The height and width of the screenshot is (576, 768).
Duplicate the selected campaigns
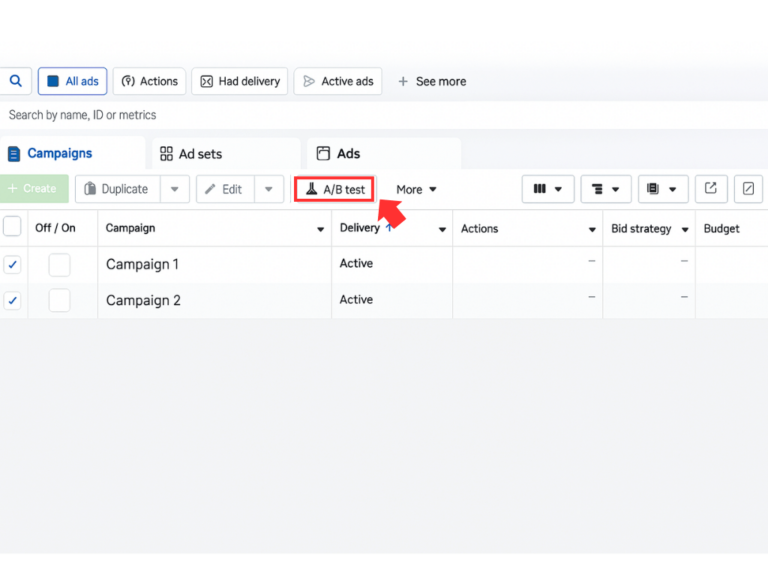point(118,189)
